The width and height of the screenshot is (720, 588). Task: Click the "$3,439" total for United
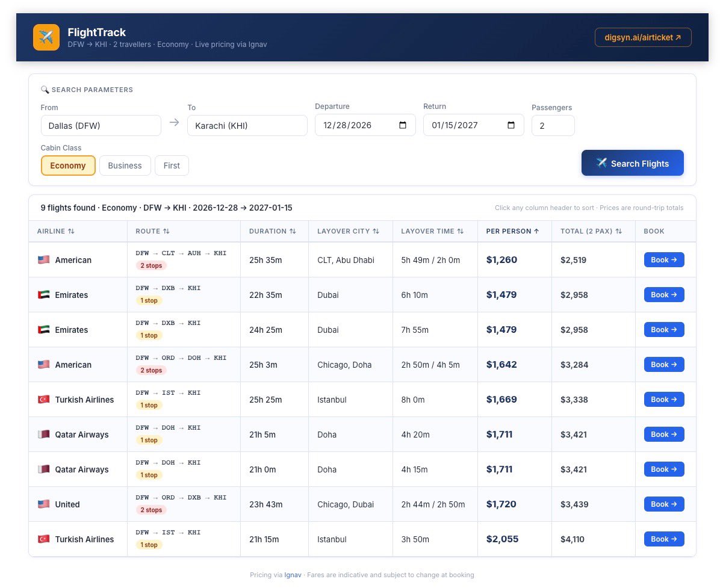pyautogui.click(x=574, y=504)
